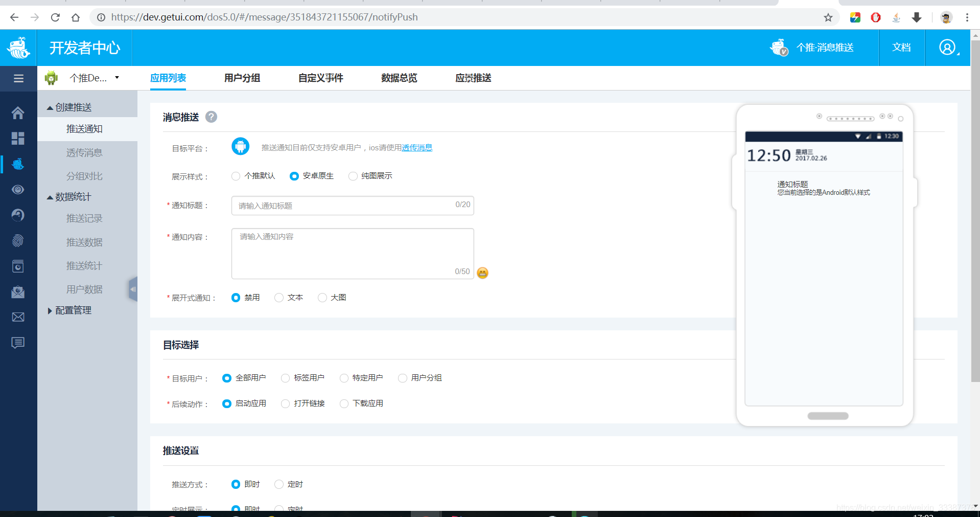Click the Android app icon beside 个推De
980x517 pixels.
(x=51, y=78)
